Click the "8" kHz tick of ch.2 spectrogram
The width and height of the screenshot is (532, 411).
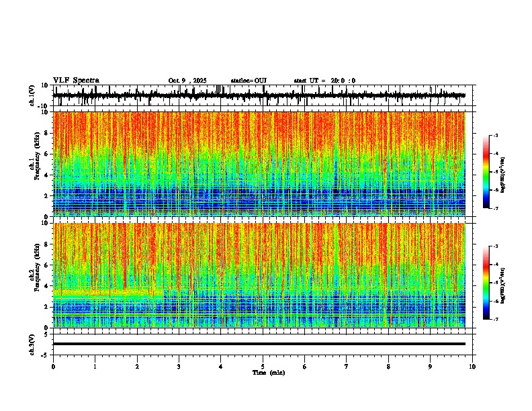(47, 244)
